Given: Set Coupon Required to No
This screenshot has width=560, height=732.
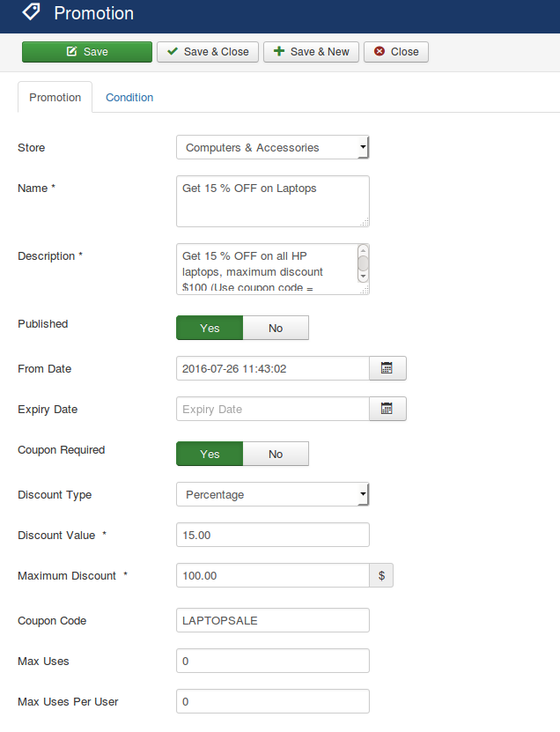Looking at the screenshot, I should 276,454.
